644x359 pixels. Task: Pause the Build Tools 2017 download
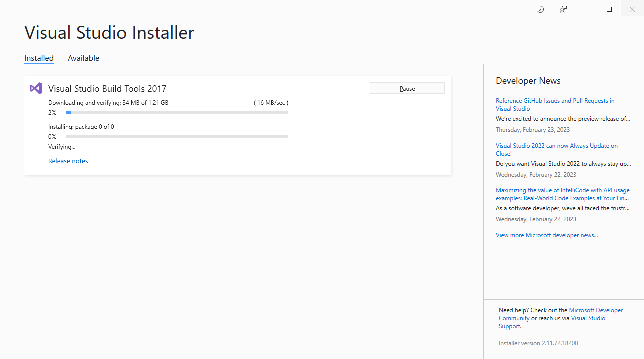point(407,88)
